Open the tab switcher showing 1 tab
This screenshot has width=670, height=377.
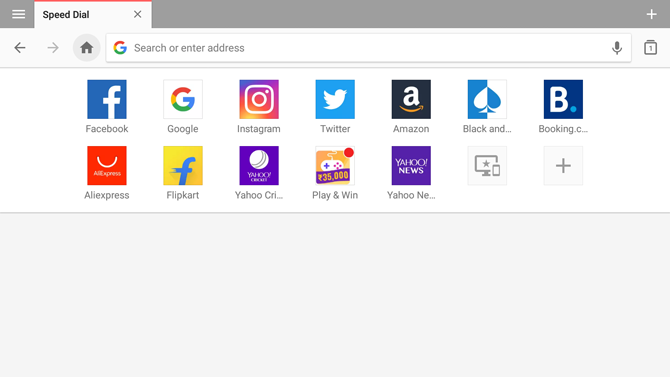(x=650, y=47)
